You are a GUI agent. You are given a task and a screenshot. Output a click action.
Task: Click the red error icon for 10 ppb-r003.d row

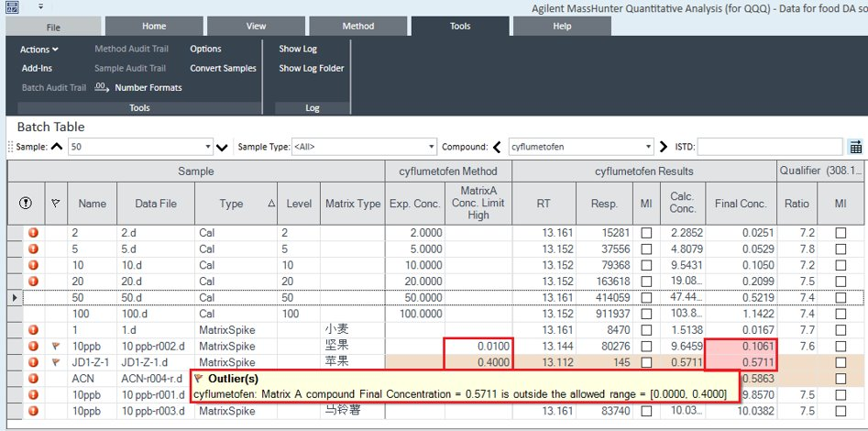(33, 411)
